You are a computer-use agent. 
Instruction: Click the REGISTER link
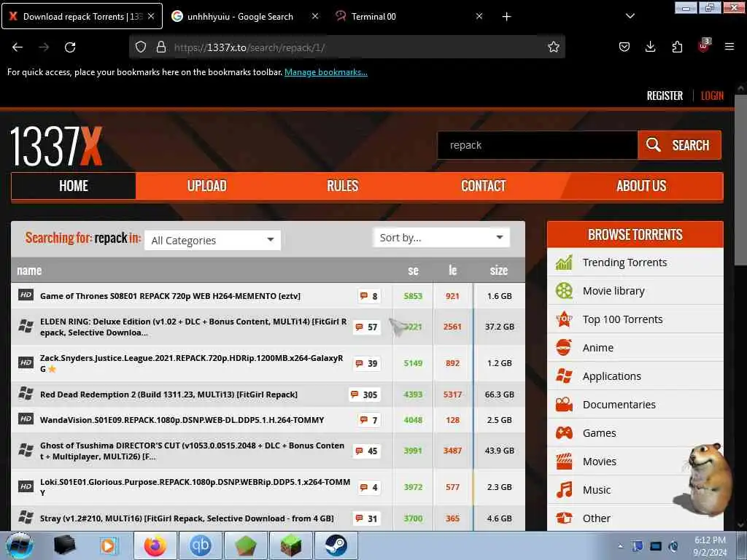coord(665,96)
